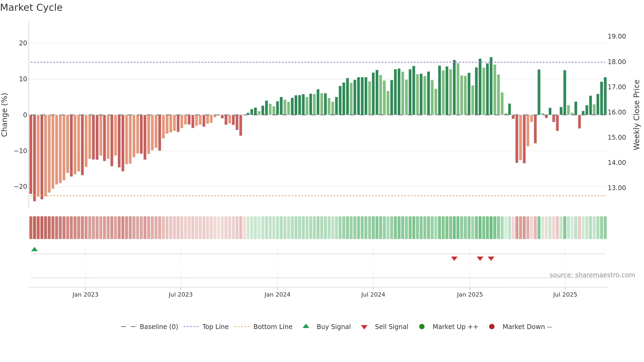
Task: Click the tallest green bar near February 2025
Action: (x=491, y=86)
